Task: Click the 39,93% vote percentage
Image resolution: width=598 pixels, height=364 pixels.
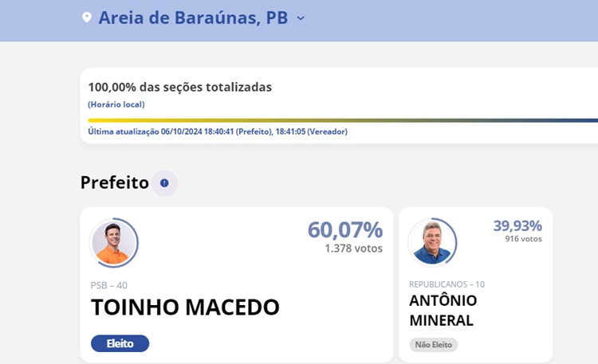Action: 517,226
